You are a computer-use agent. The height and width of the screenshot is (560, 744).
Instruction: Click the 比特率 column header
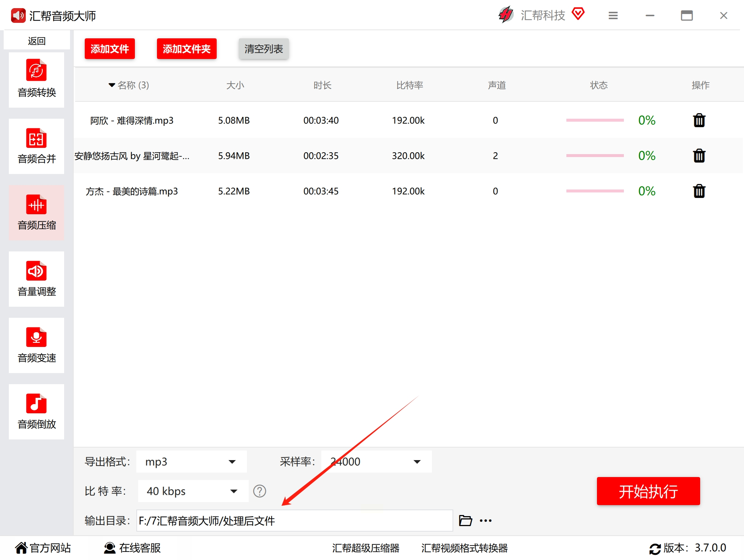(410, 85)
